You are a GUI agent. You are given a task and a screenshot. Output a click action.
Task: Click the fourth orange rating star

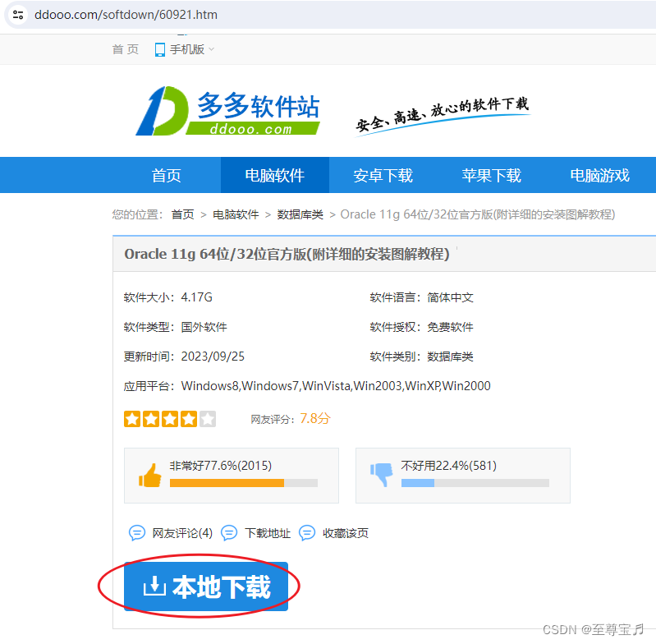pyautogui.click(x=189, y=419)
